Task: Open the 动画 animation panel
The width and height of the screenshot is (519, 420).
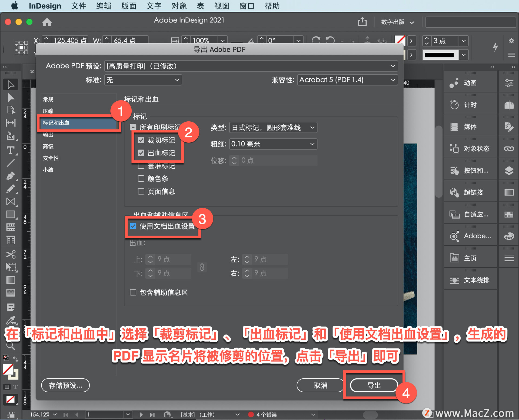Action: [470, 83]
